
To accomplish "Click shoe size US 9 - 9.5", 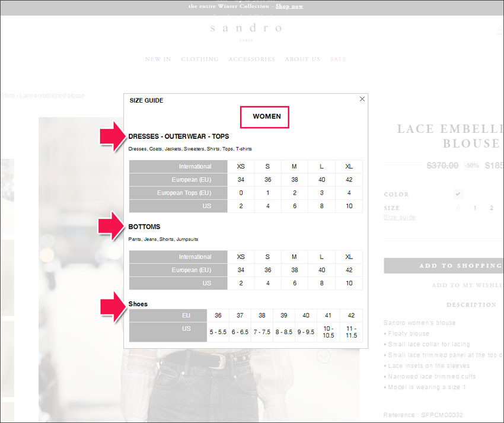I will tap(306, 332).
